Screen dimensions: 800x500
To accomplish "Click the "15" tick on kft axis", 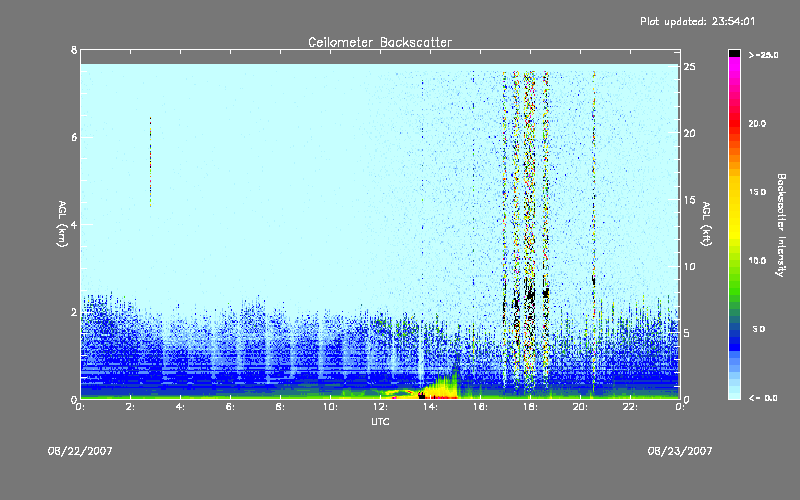I will pyautogui.click(x=690, y=200).
